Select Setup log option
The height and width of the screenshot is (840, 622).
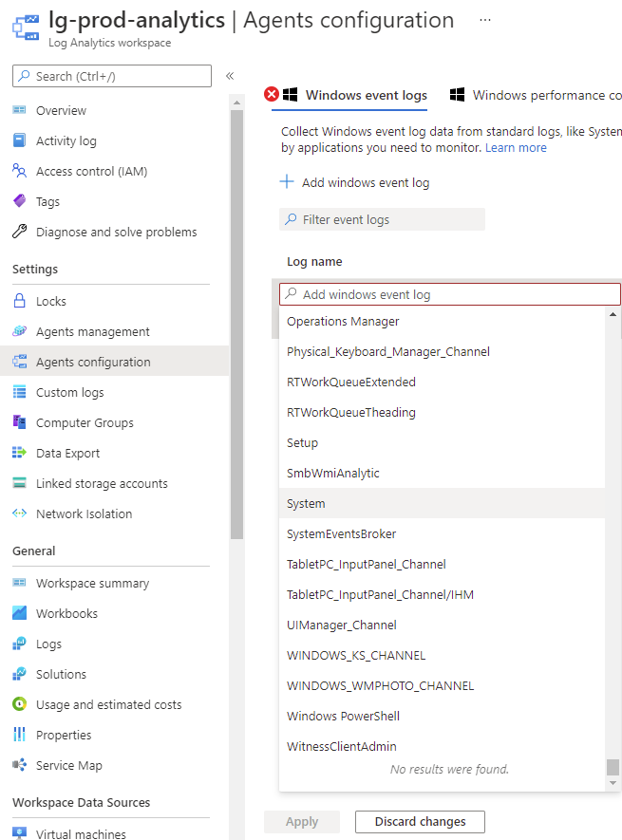point(442,442)
